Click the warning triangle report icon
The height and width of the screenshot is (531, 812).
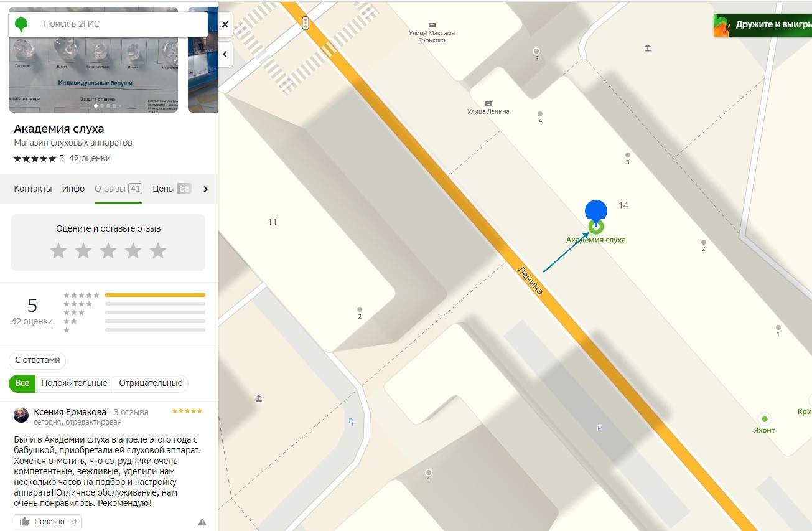pos(202,522)
